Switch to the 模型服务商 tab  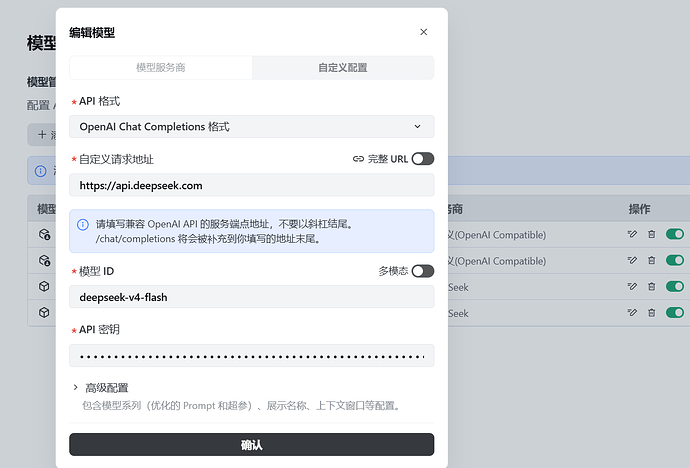coord(161,68)
